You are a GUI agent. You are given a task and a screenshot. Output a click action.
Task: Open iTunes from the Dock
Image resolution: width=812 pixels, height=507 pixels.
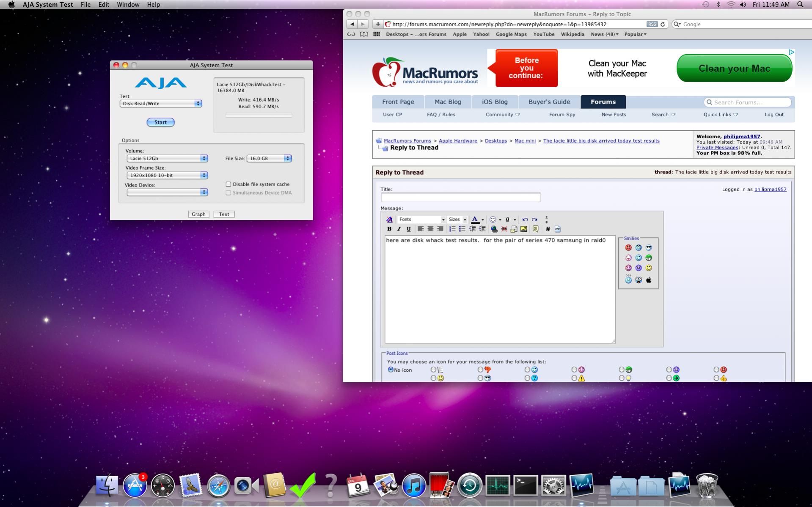(x=413, y=485)
